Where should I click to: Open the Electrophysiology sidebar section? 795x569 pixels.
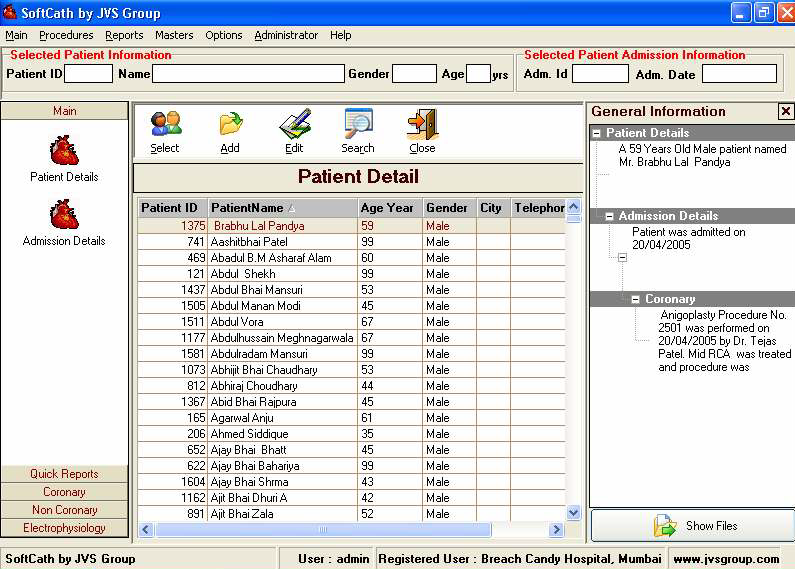(64, 528)
